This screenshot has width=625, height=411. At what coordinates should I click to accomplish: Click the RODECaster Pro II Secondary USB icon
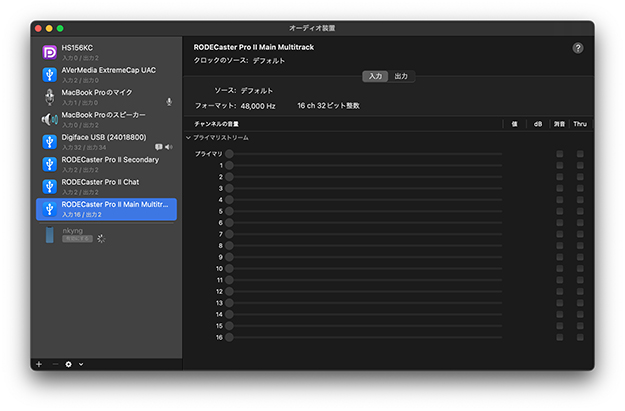49,164
